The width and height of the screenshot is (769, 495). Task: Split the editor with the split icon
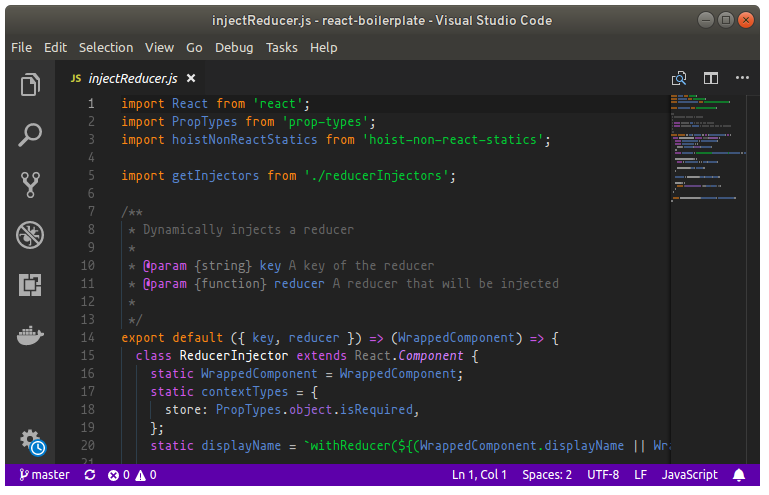click(x=711, y=78)
